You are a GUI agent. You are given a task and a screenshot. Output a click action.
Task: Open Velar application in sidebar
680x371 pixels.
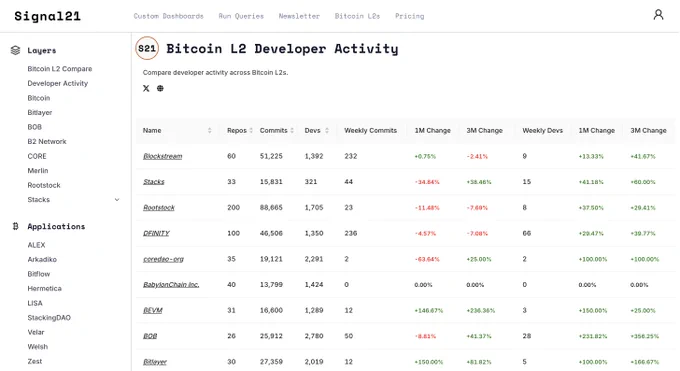pyautogui.click(x=36, y=332)
